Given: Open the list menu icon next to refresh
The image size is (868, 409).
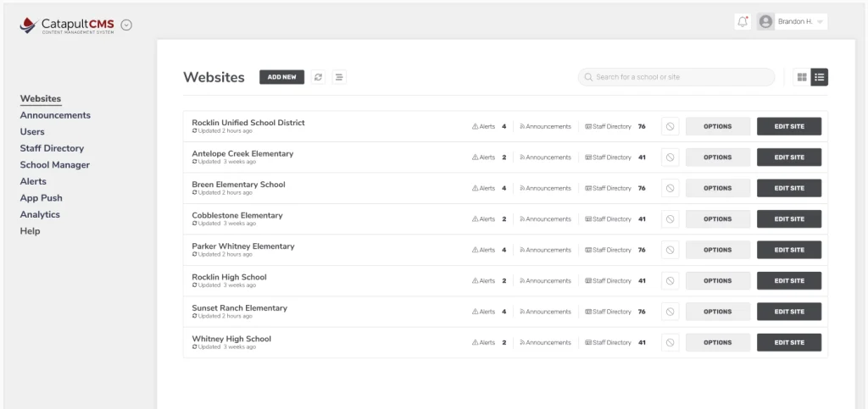Looking at the screenshot, I should (x=339, y=77).
